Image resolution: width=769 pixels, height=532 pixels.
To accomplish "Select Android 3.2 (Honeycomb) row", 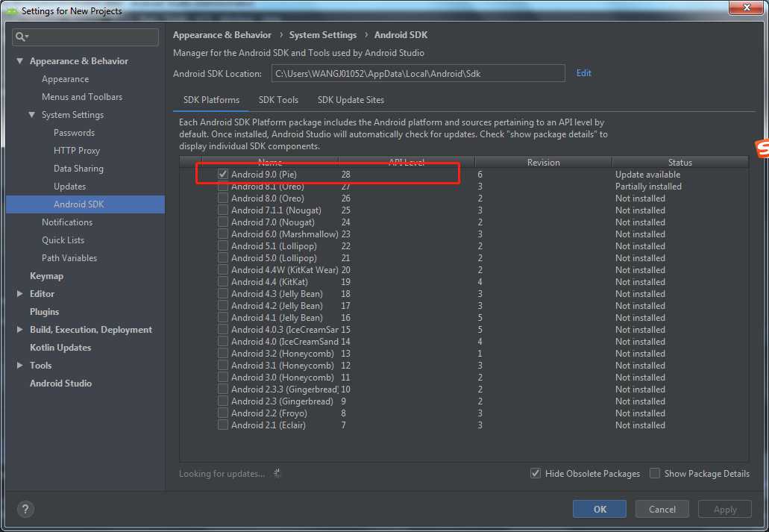I will pos(463,354).
